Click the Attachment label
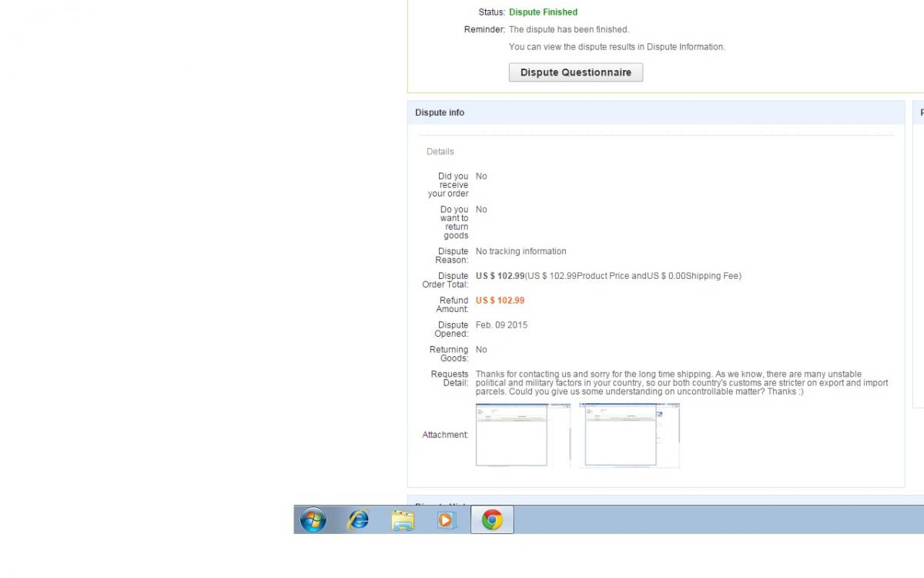Image resolution: width=924 pixels, height=578 pixels. (x=445, y=435)
